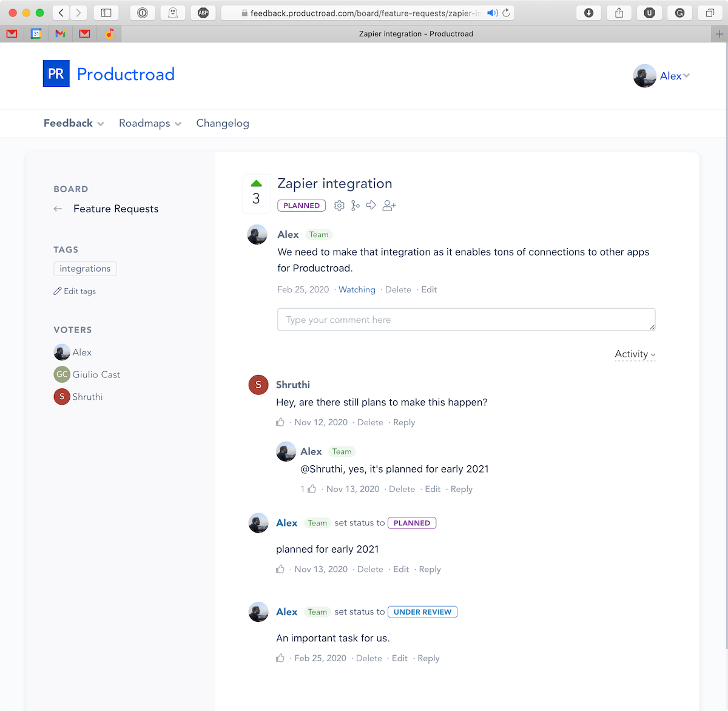Mute tab audio via speaker icon

[x=492, y=13]
